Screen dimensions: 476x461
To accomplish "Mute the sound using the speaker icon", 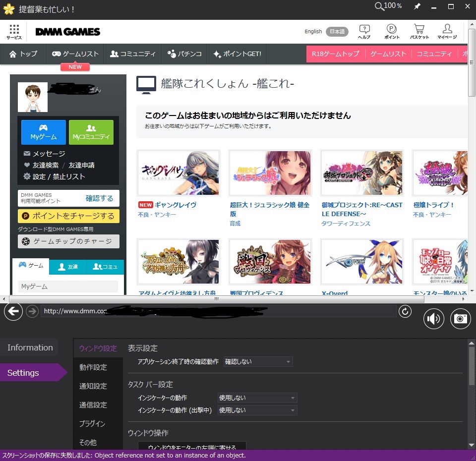I will pyautogui.click(x=434, y=319).
